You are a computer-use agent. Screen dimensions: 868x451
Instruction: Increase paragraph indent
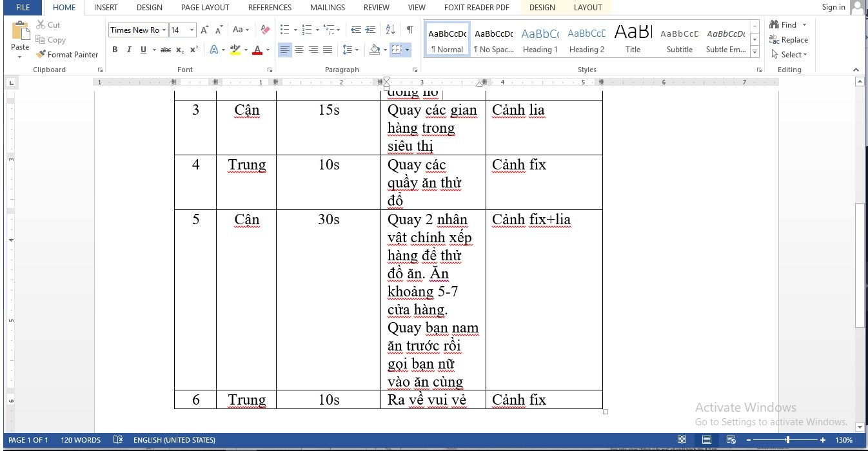click(370, 30)
